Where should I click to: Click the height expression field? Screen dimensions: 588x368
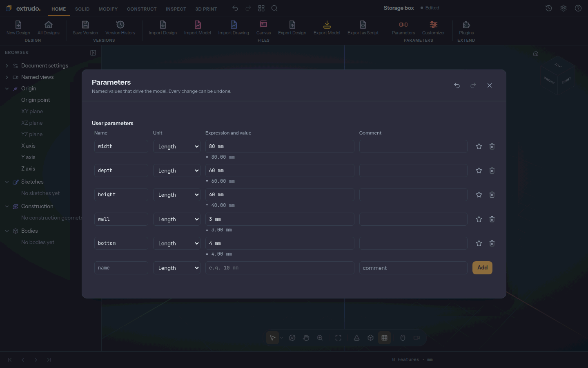point(280,195)
